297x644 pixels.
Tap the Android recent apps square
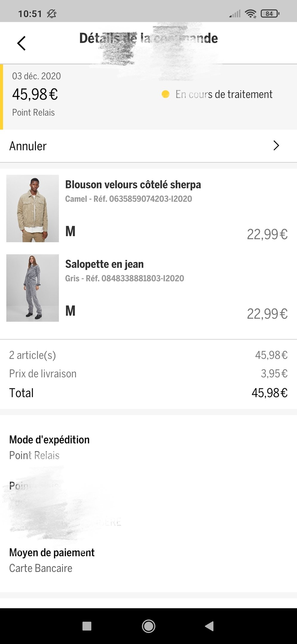click(87, 626)
